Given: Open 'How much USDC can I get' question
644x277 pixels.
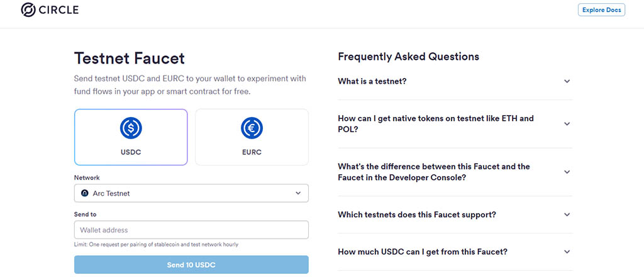Looking at the screenshot, I should (423, 252).
